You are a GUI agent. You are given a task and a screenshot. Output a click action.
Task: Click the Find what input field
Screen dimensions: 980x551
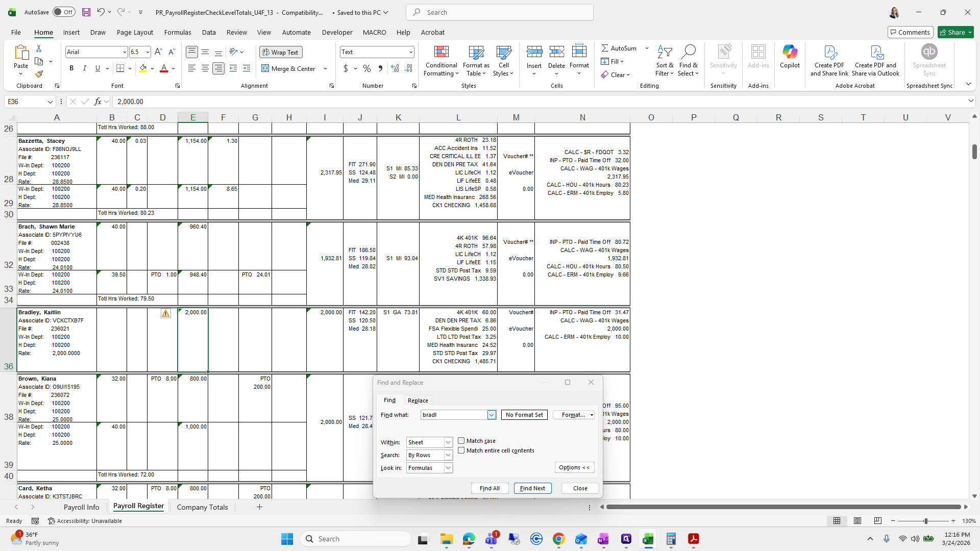(x=453, y=415)
